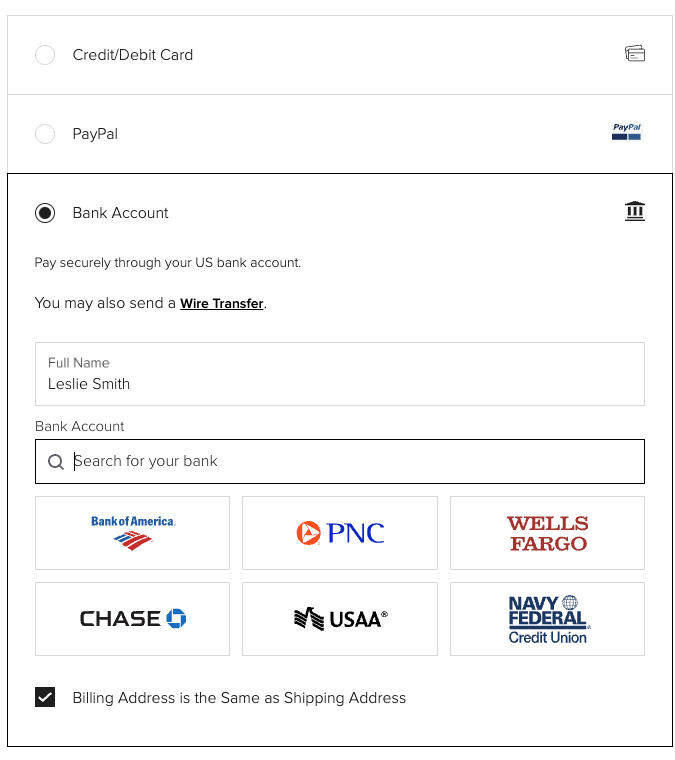The height and width of the screenshot is (760, 675).
Task: Select the Navy Federal Credit Union tile
Action: coord(547,619)
